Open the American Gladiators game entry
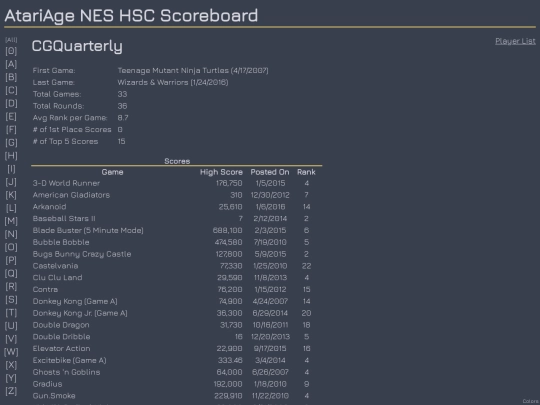 click(71, 195)
